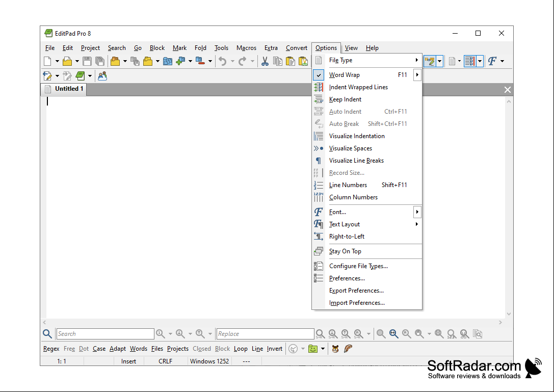
Task: Toggle the Projects search option
Action: point(178,349)
